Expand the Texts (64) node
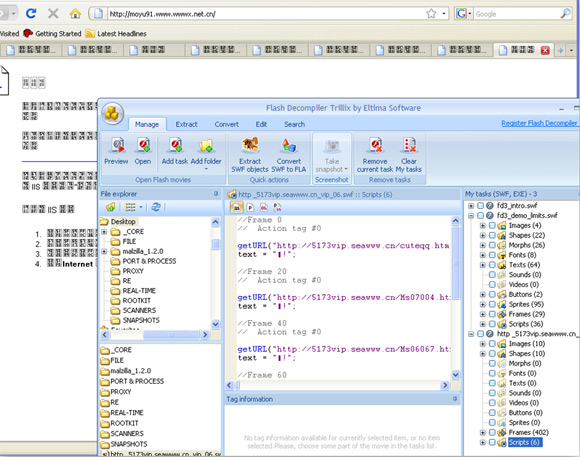Viewport: 580px width, 457px height. click(x=483, y=265)
